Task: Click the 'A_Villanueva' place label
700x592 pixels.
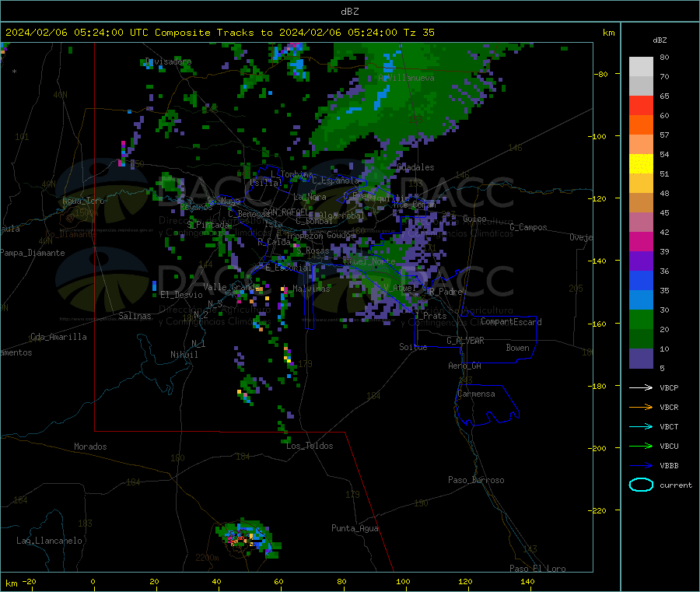Action: coord(406,78)
